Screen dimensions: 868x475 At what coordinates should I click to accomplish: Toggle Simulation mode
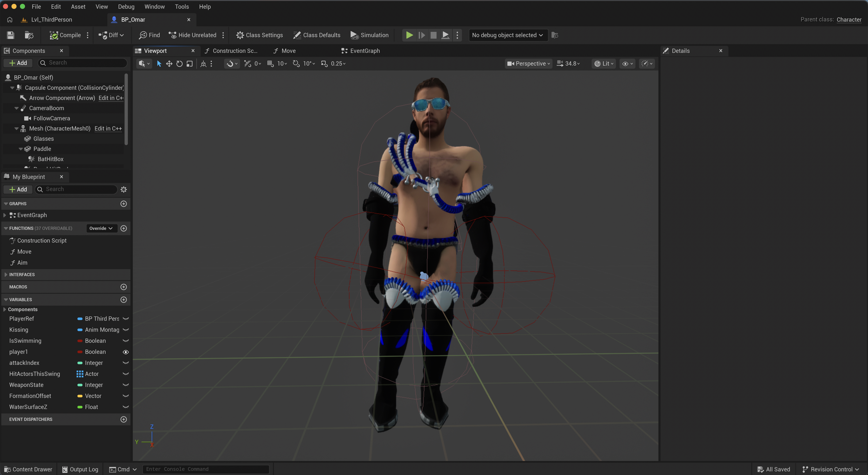pyautogui.click(x=369, y=35)
